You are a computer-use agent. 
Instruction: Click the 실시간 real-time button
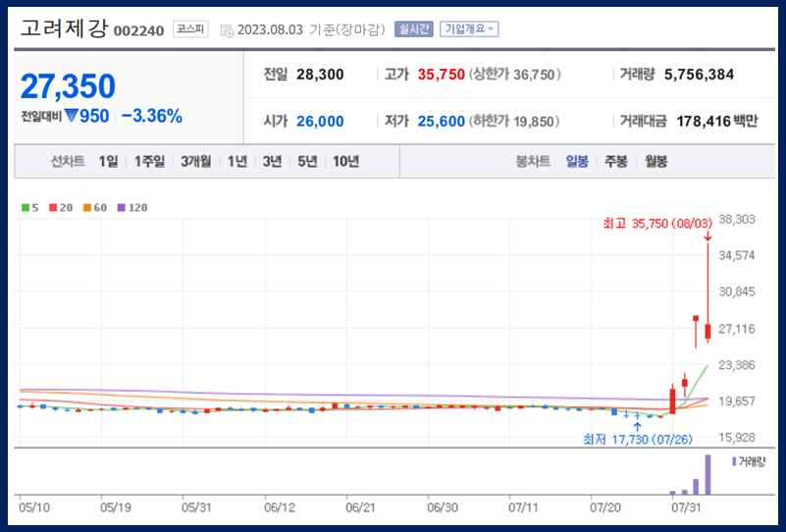pos(413,29)
